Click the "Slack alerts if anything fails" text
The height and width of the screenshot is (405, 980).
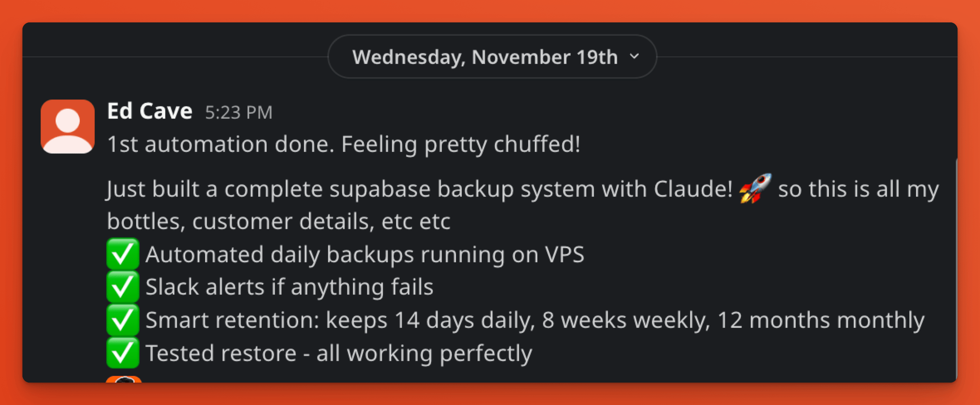[289, 287]
